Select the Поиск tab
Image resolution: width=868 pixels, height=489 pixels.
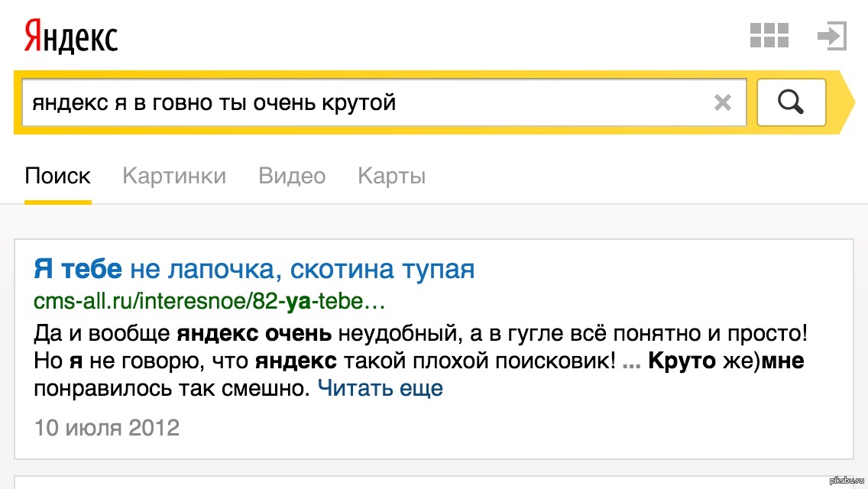(57, 176)
